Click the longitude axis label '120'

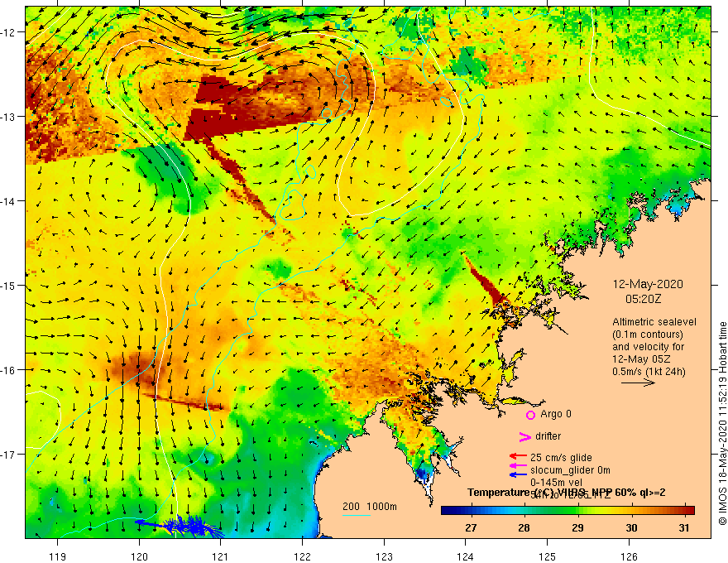(139, 556)
